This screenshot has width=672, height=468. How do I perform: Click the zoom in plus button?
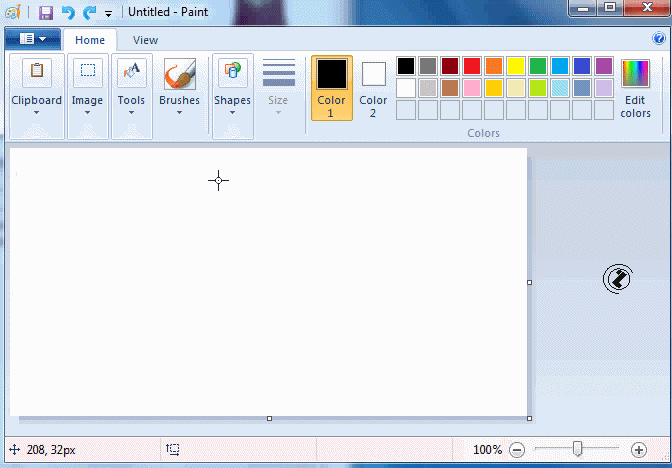pos(639,450)
